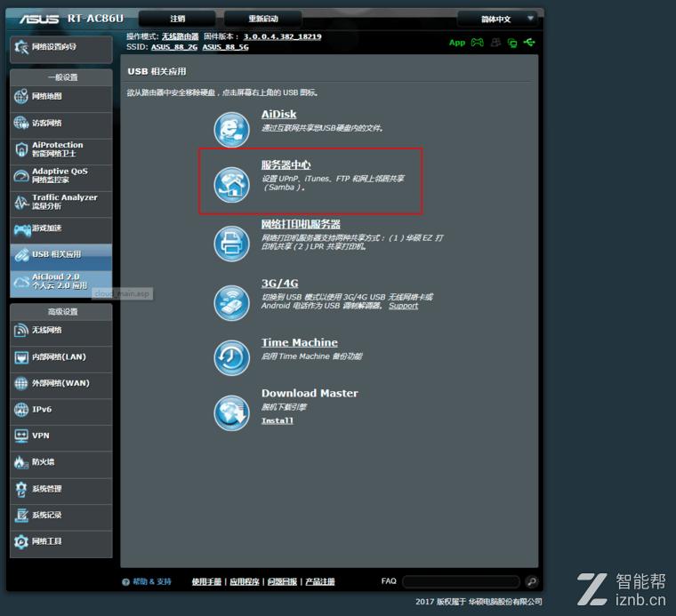Click the 服务器中心 title link
Viewport: 676px width, 616px height.
tap(286, 165)
